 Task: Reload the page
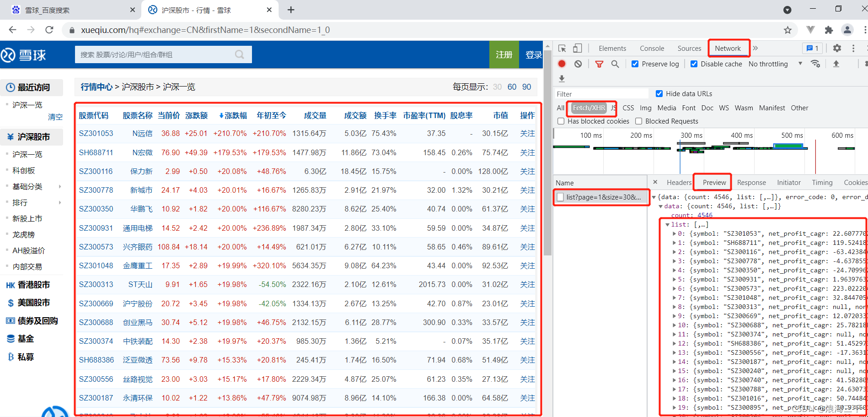(x=49, y=30)
